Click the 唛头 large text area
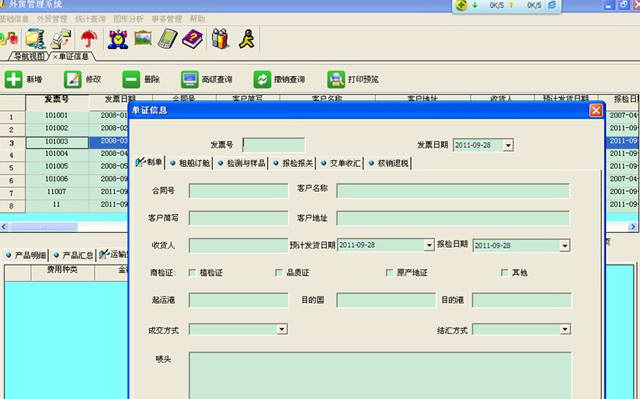Image resolution: width=640 pixels, height=399 pixels. 380,375
